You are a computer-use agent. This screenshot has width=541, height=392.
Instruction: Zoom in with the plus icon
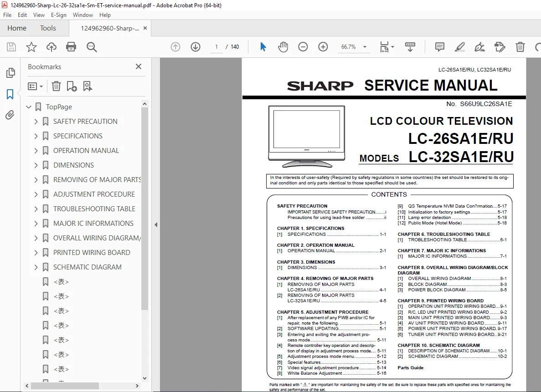[323, 47]
